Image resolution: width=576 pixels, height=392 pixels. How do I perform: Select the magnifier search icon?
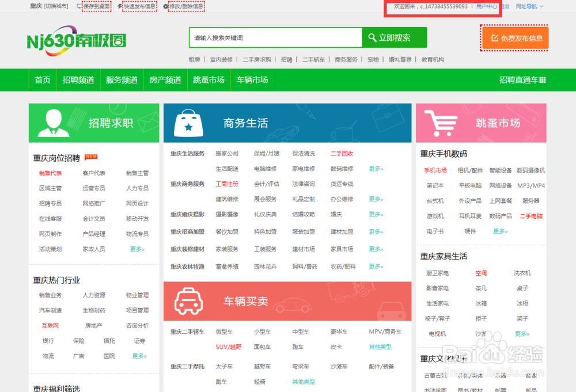coord(372,37)
